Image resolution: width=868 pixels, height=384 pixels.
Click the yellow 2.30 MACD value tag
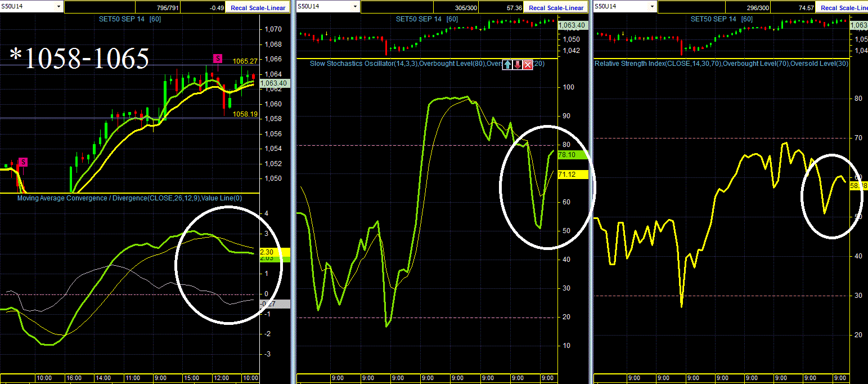tap(274, 253)
